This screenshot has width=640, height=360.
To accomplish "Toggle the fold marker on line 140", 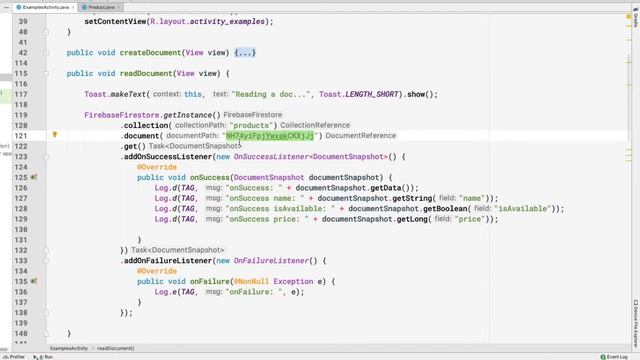I will point(46,333).
